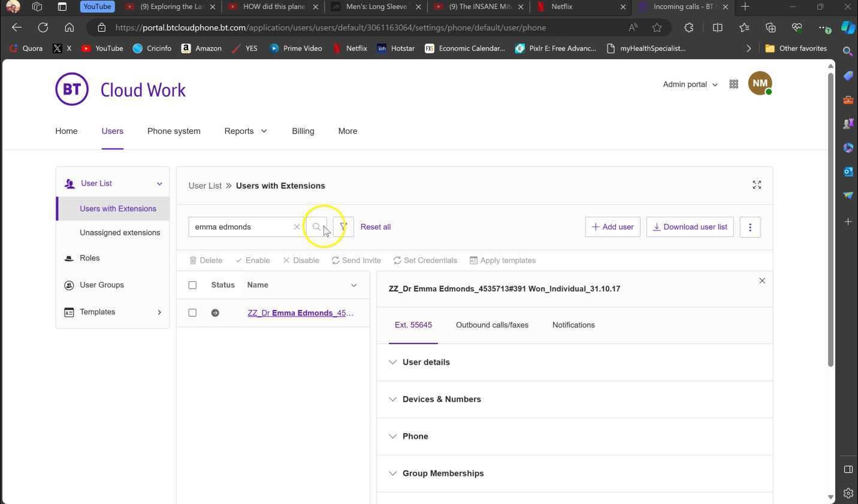Screen dimensions: 858x504
Task: Clear the search field with X icon
Action: click(x=297, y=227)
